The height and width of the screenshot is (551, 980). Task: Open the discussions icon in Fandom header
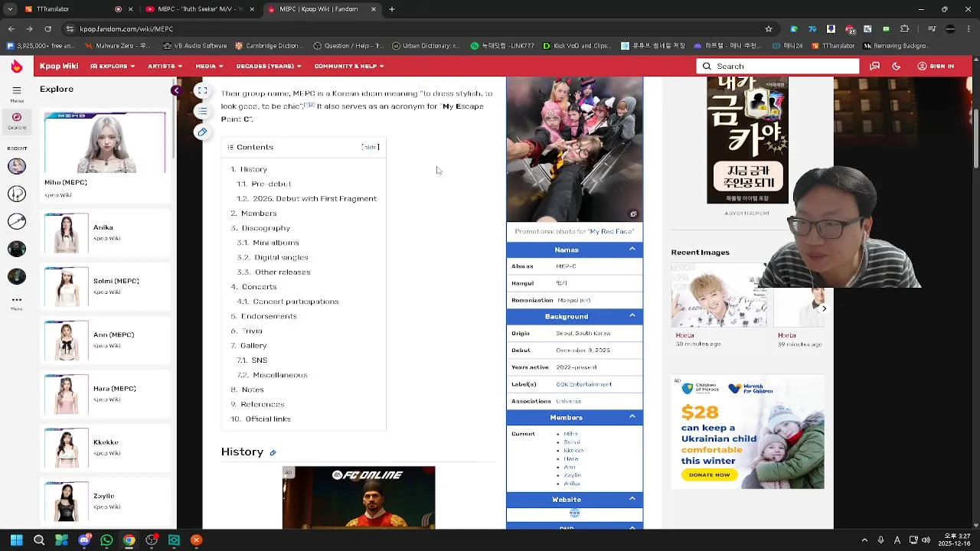874,66
